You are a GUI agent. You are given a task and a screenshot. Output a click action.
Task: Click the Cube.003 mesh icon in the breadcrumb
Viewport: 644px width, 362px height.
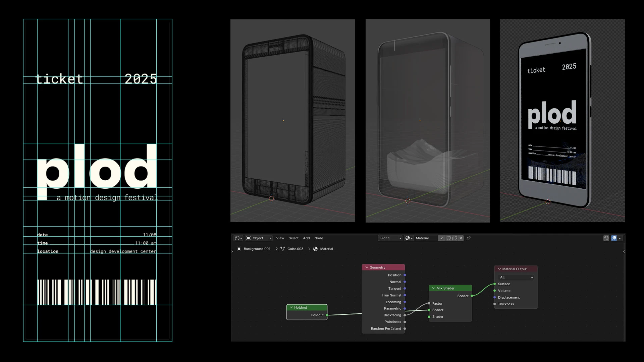click(x=283, y=249)
